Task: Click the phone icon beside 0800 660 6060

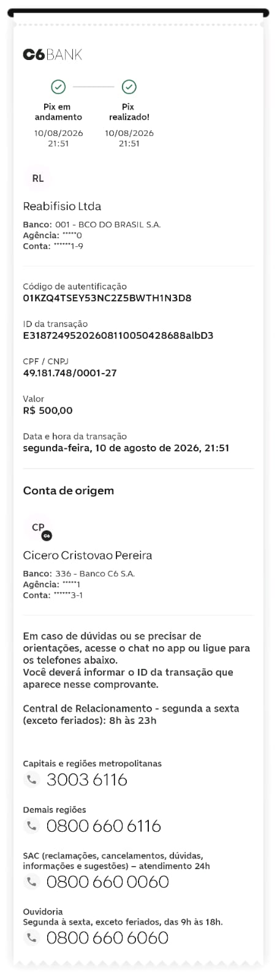Action: (31, 937)
